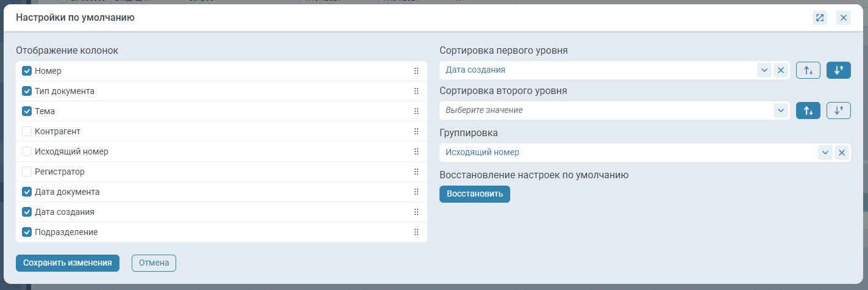
Task: Click the drag handle of 'Подразделение' row
Action: 416,232
